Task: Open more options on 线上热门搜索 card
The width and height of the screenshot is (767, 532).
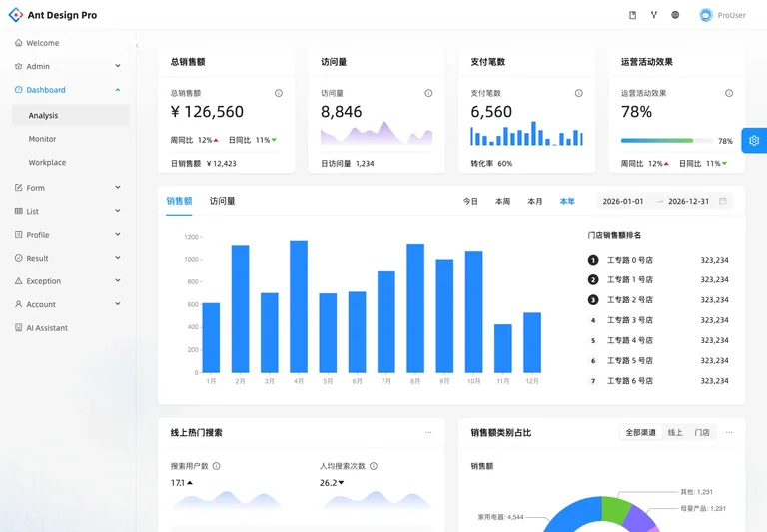Action: [x=428, y=433]
